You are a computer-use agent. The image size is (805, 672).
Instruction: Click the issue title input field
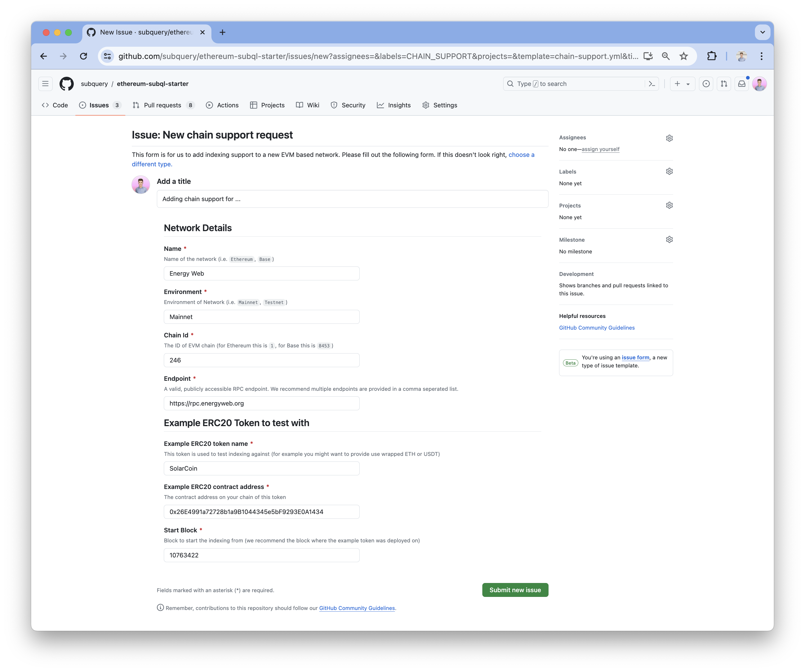tap(352, 199)
